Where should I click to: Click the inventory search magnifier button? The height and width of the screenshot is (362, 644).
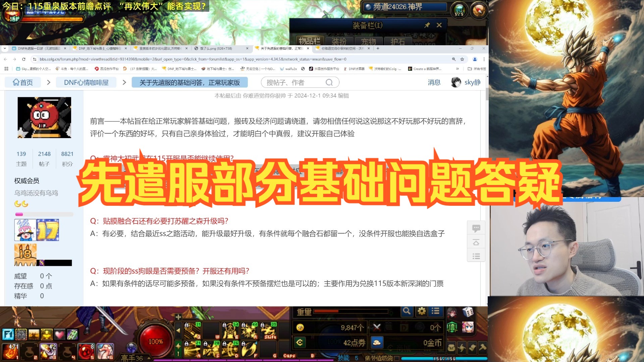407,311
